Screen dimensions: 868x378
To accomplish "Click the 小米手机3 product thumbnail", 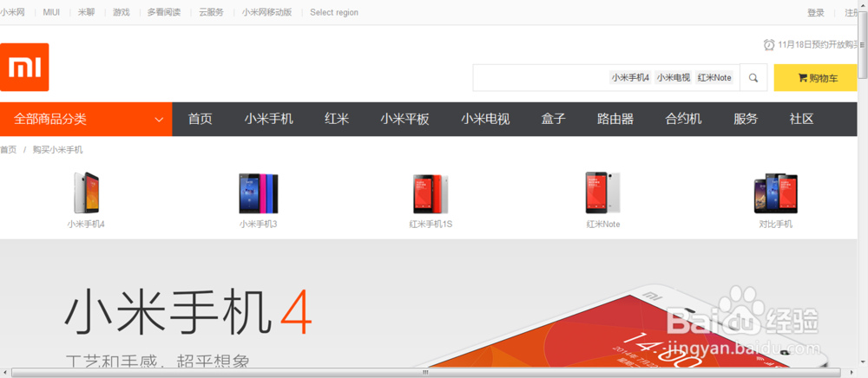I will point(259,193).
